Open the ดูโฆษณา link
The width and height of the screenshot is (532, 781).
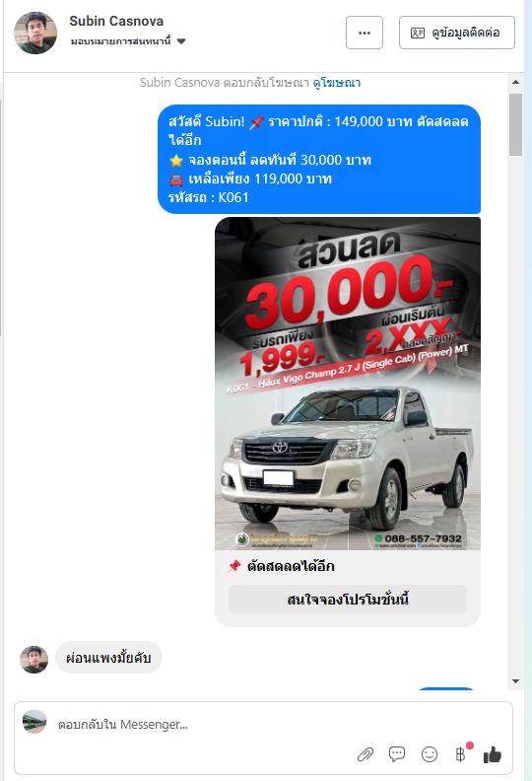tap(336, 83)
